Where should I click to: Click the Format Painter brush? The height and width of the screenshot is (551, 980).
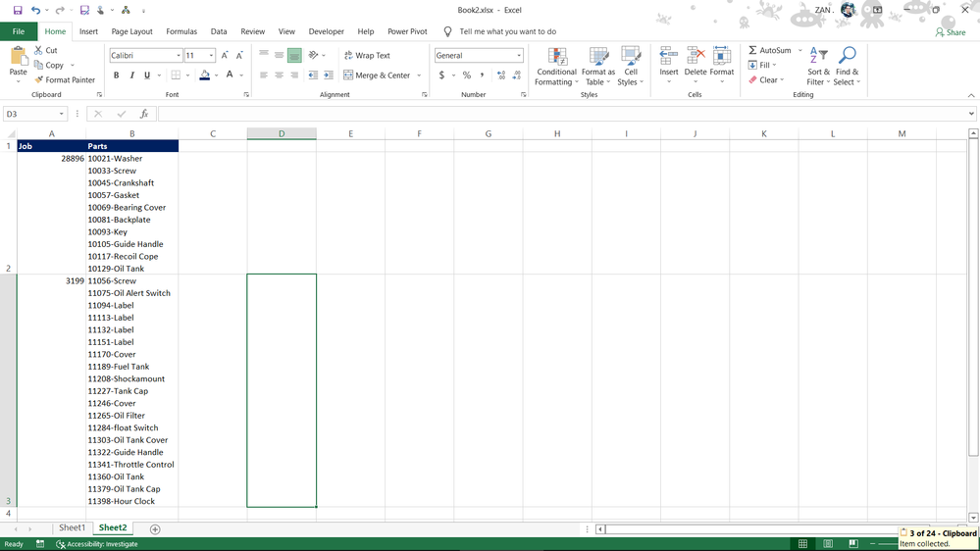(x=39, y=80)
